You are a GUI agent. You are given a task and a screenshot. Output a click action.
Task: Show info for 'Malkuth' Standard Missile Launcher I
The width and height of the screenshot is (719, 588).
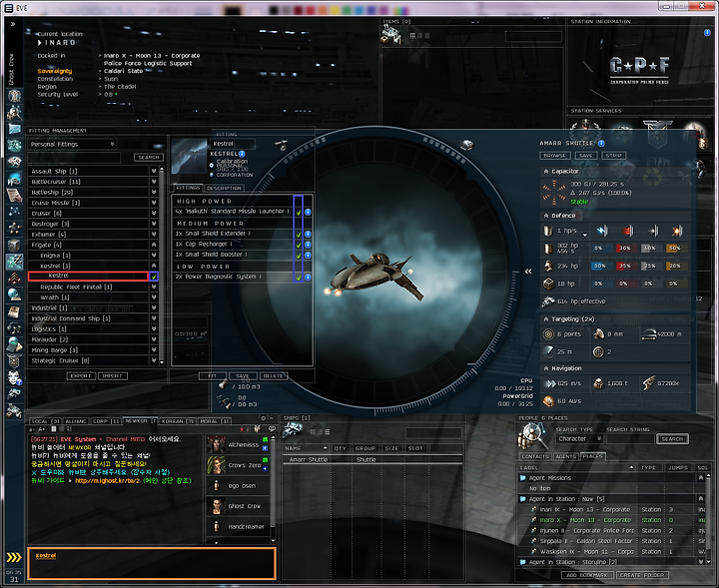[x=308, y=212]
